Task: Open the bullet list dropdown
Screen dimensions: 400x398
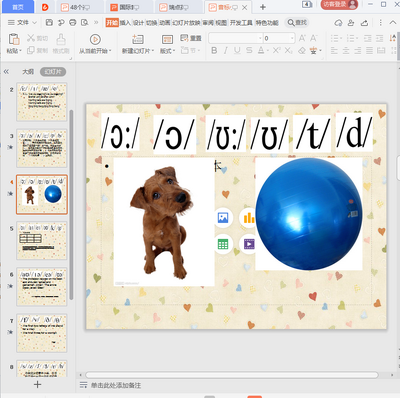Action: [x=341, y=38]
